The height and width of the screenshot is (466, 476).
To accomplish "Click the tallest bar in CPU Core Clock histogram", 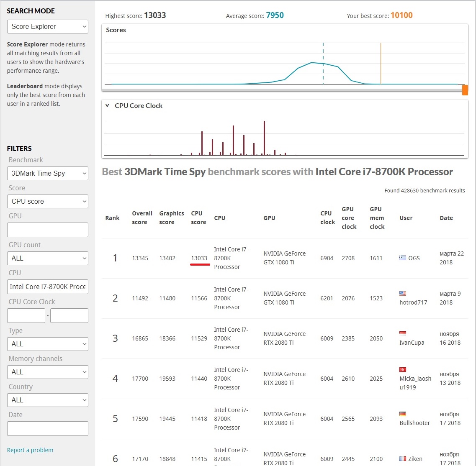I will pyautogui.click(x=265, y=138).
